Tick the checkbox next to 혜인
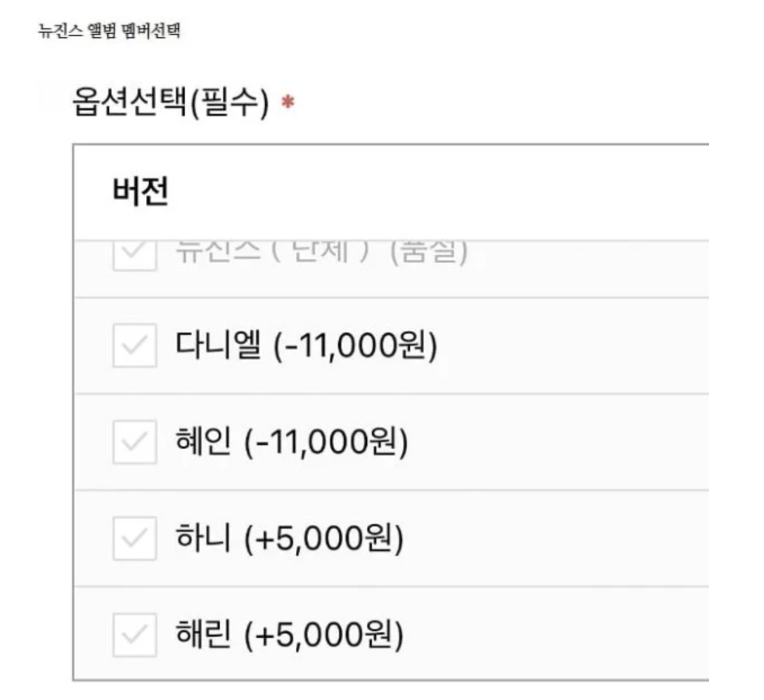Screen dimensions: 764x700 pos(134,441)
